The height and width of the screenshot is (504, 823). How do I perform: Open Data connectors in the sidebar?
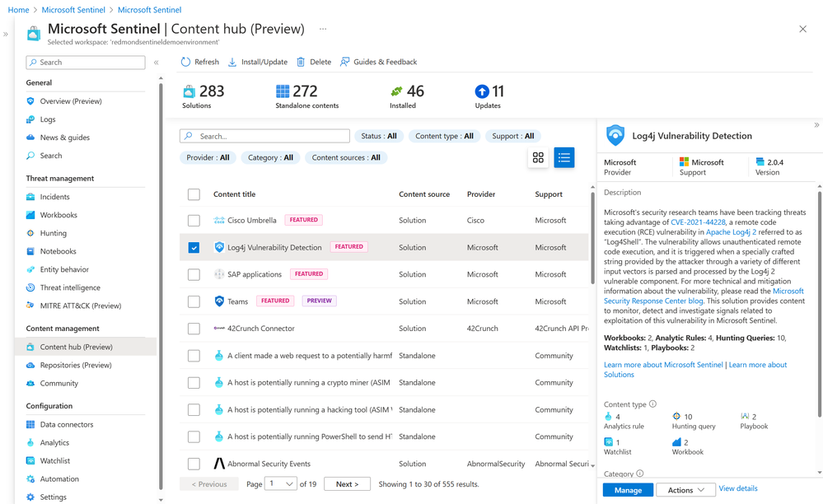[67, 424]
